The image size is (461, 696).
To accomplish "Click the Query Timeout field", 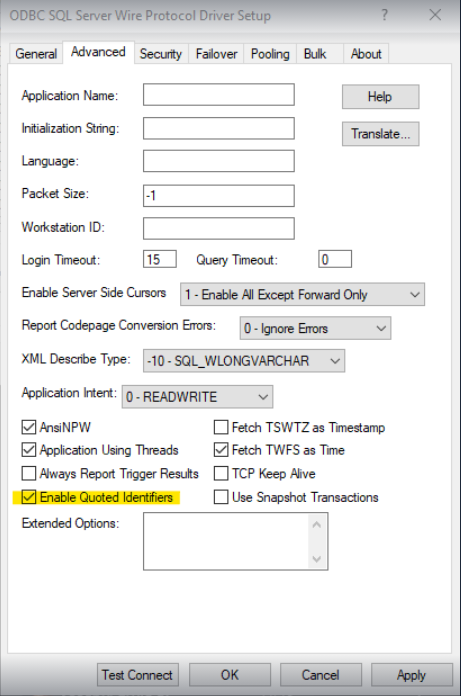I will coord(335,259).
